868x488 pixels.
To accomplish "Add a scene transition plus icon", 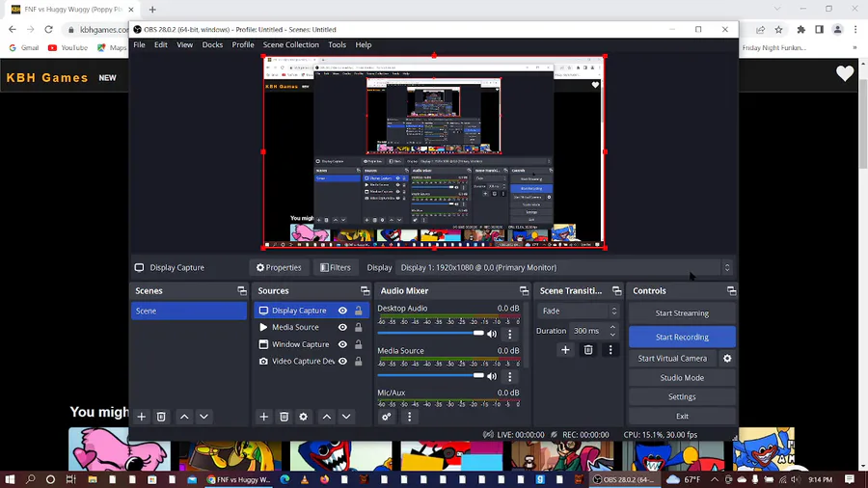I will coord(565,350).
